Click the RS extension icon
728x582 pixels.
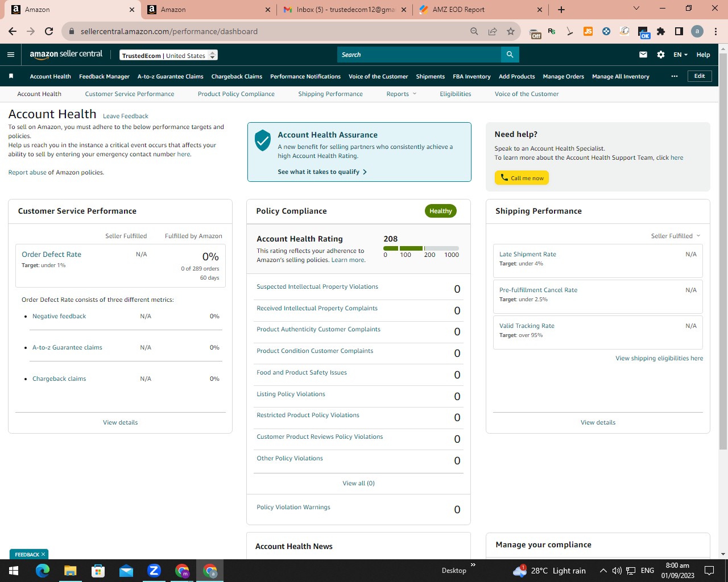(552, 31)
